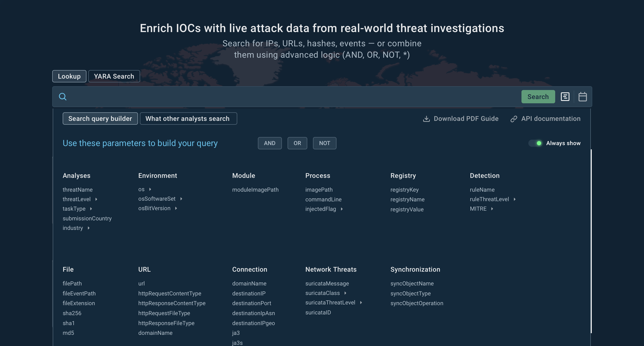Switch to the YARA Search tab
This screenshot has width=644, height=346.
pos(114,76)
